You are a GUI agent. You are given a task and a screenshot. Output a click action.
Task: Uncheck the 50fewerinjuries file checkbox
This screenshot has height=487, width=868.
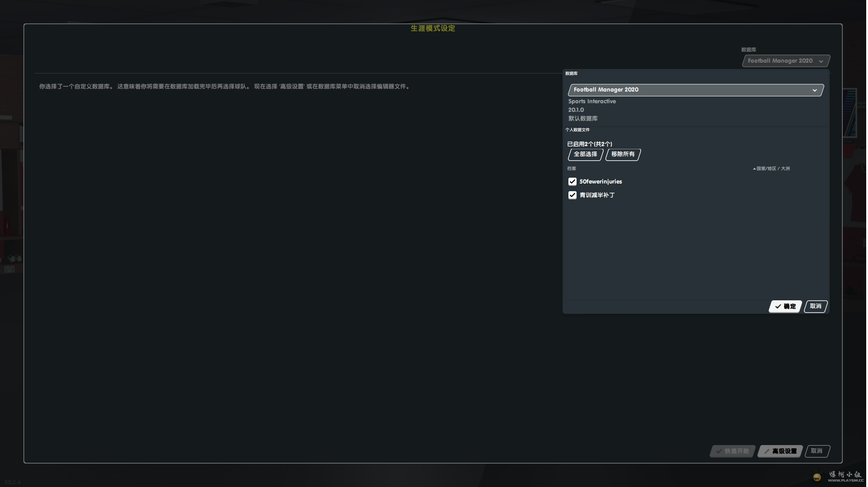[573, 182]
